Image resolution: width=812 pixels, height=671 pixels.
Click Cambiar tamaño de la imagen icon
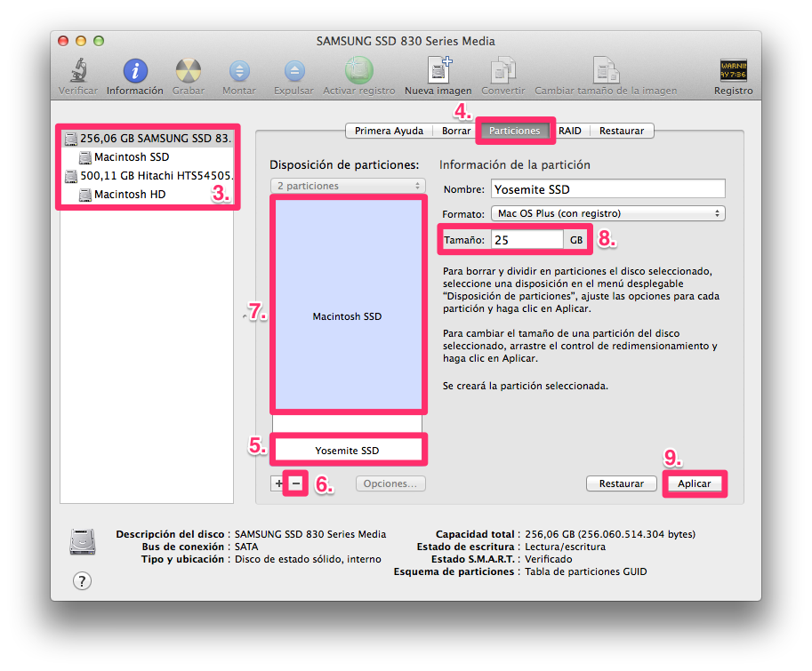coord(606,70)
